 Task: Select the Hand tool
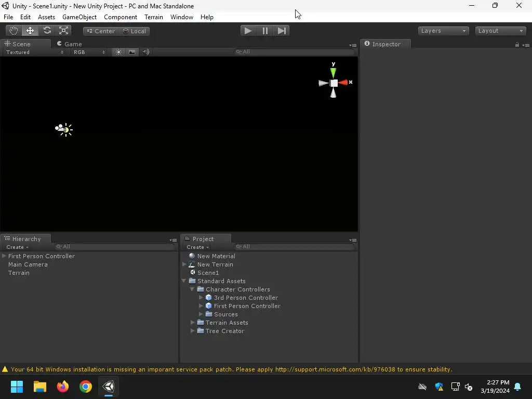click(x=14, y=31)
